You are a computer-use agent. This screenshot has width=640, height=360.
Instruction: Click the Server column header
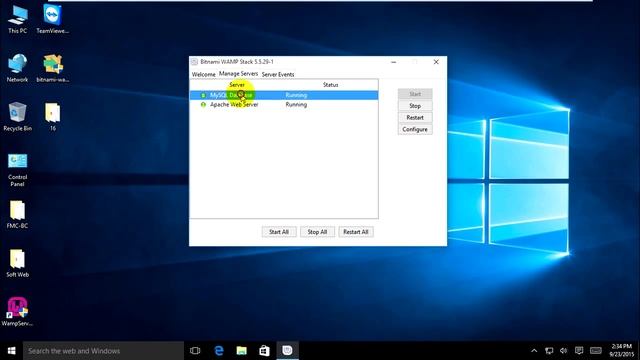tap(237, 84)
